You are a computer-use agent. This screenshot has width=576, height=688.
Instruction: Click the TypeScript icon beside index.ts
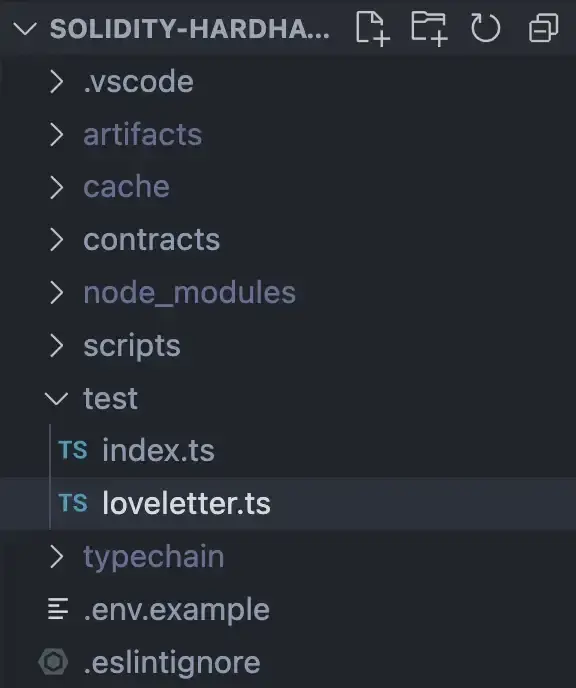coord(73,450)
